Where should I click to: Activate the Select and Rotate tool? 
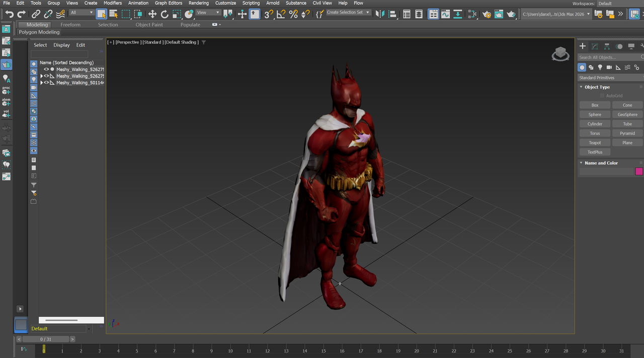(x=165, y=14)
